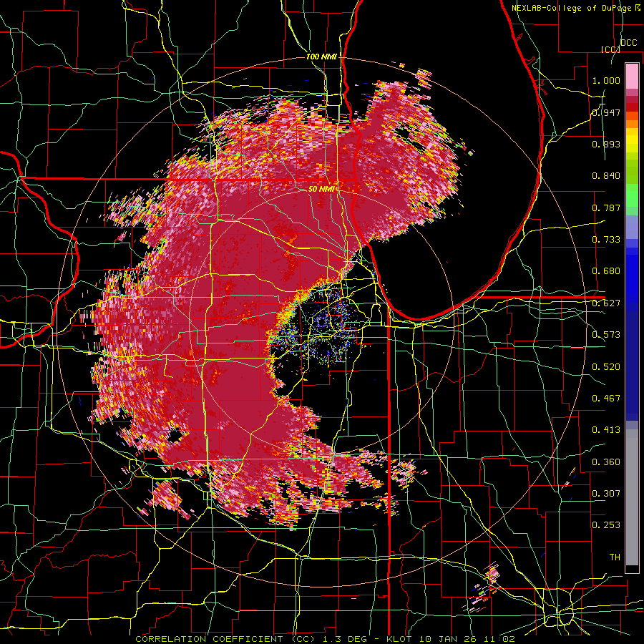Click the 0.733 scale value

point(606,239)
